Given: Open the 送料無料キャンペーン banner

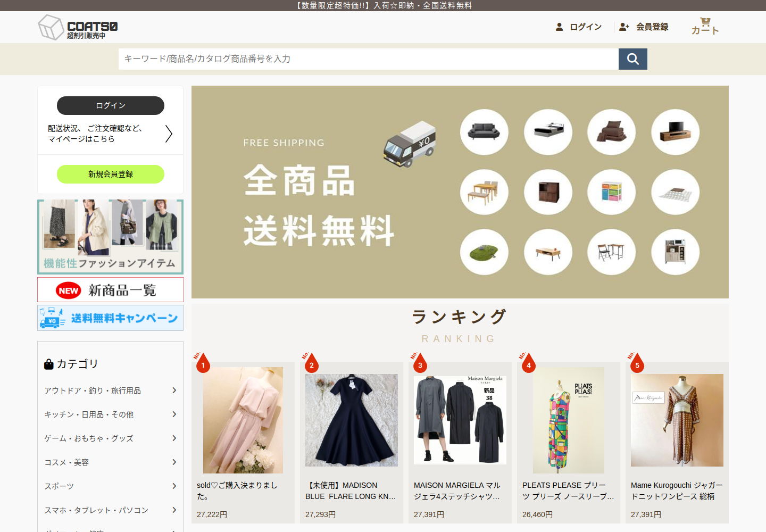Looking at the screenshot, I should click(111, 318).
